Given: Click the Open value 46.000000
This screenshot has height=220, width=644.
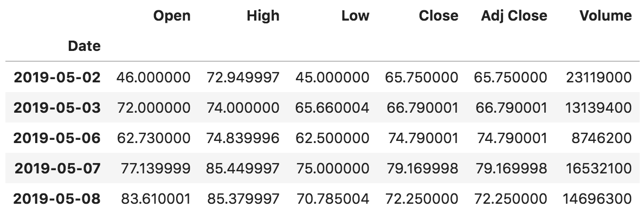Looking at the screenshot, I should (x=153, y=77).
